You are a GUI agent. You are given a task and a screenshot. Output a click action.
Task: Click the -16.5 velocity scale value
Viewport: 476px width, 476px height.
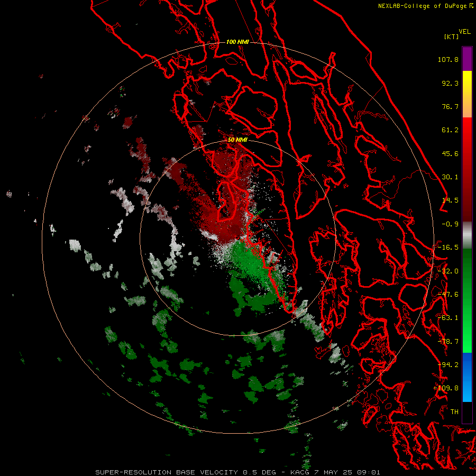448,248
